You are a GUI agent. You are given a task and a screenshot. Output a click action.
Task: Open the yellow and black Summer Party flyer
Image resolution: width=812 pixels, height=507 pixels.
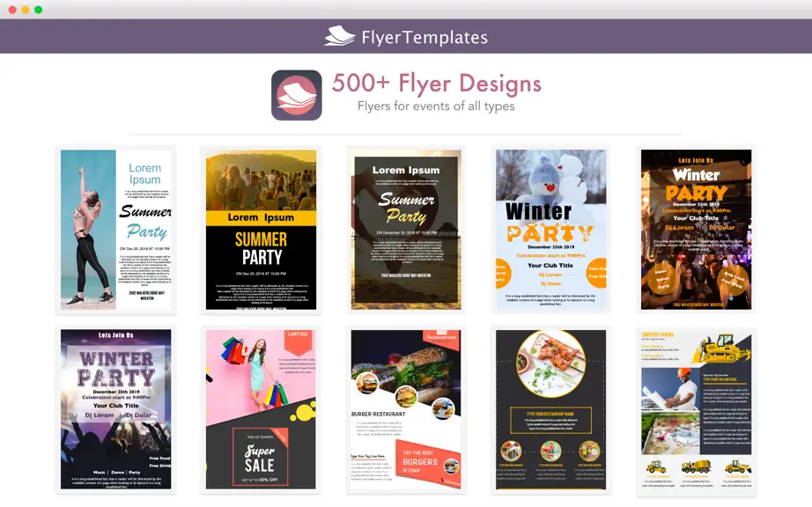point(261,230)
